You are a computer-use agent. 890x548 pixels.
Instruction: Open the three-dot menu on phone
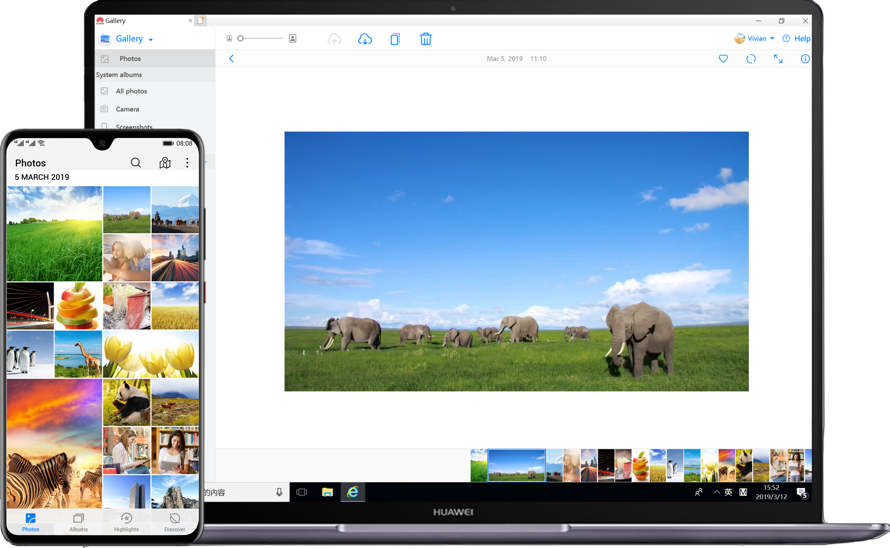pyautogui.click(x=187, y=163)
